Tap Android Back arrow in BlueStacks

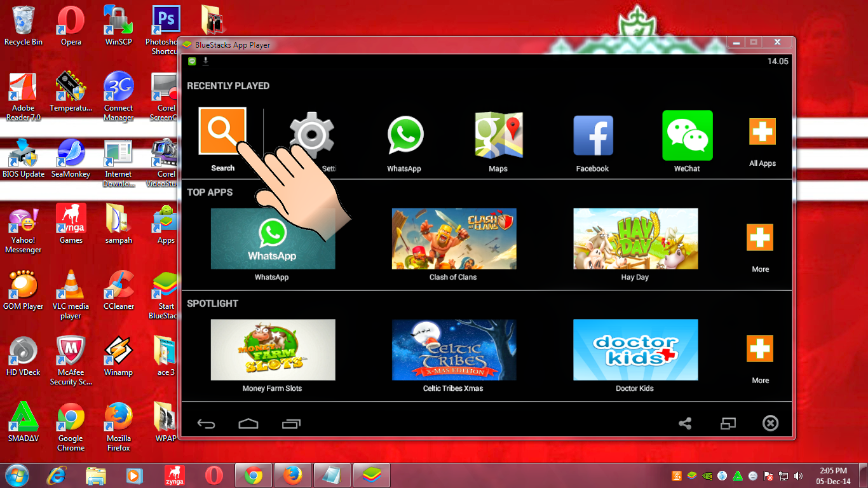206,424
